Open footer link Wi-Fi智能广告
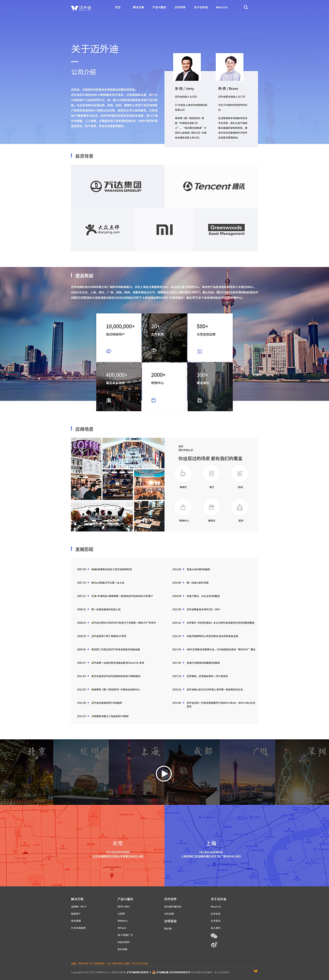 [x=125, y=935]
